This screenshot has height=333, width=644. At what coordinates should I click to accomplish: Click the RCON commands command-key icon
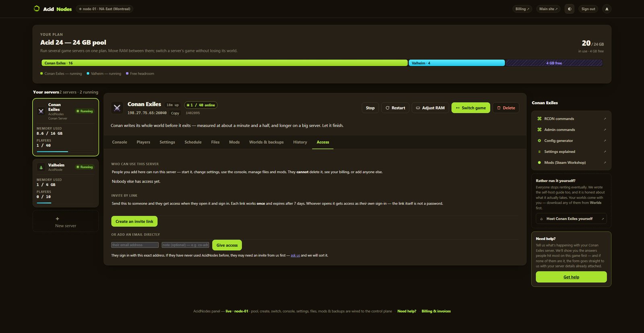(x=539, y=119)
